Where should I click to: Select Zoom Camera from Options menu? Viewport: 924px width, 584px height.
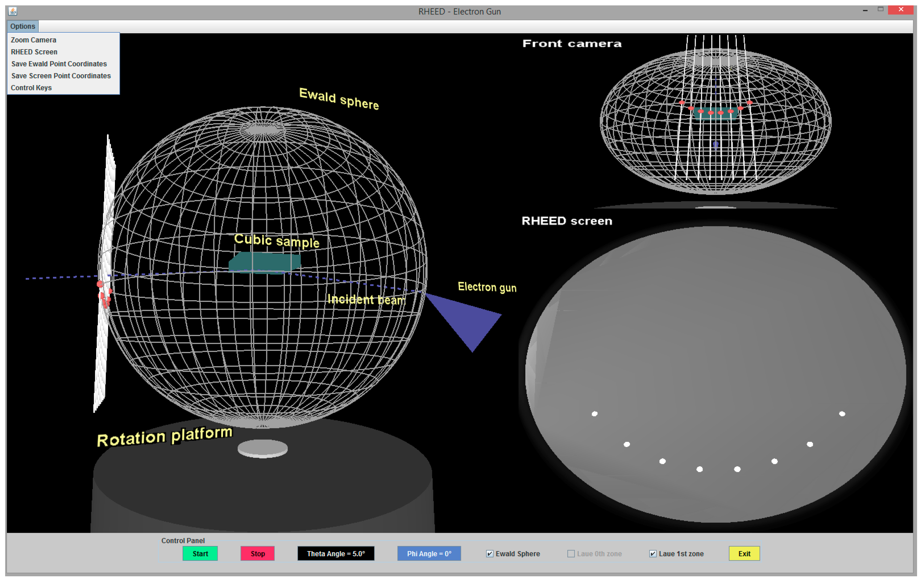pyautogui.click(x=33, y=40)
